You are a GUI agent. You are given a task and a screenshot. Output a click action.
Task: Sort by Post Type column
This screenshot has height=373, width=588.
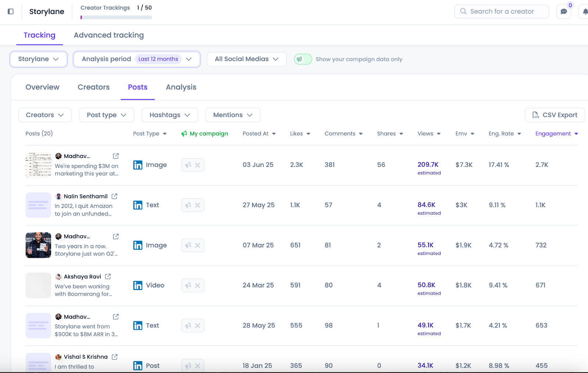point(150,134)
